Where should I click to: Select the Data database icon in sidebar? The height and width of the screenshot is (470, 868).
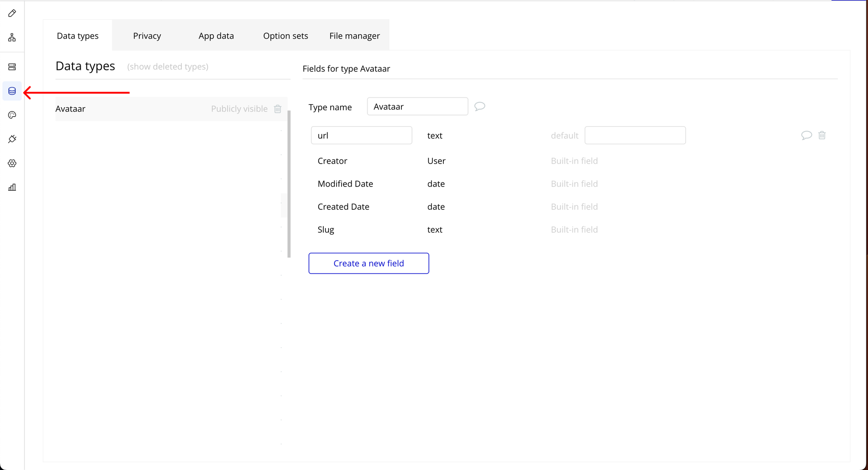pyautogui.click(x=12, y=91)
